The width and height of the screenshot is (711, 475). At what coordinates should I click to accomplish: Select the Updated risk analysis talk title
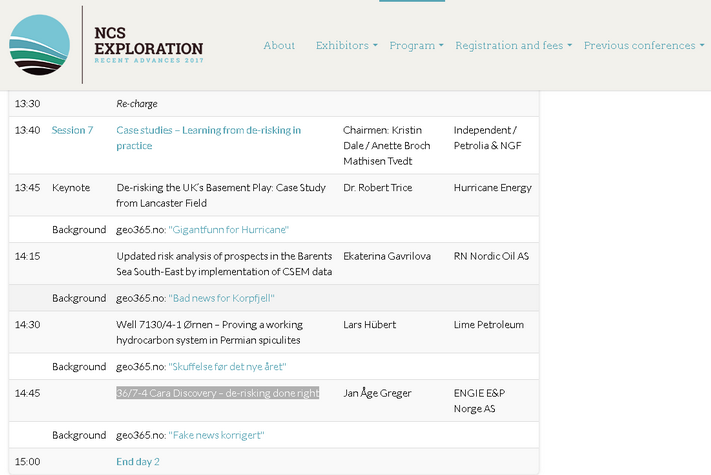point(224,264)
